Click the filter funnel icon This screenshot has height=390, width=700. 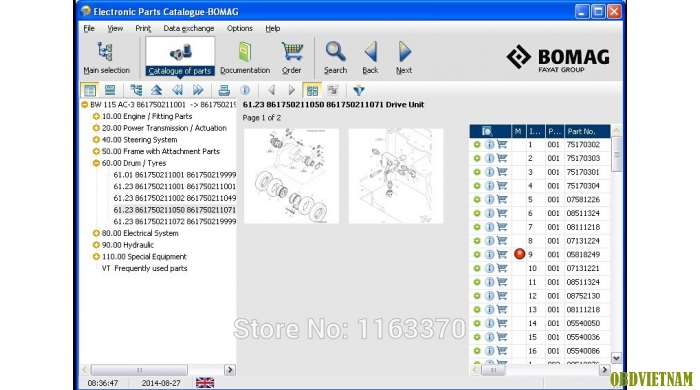(x=358, y=90)
